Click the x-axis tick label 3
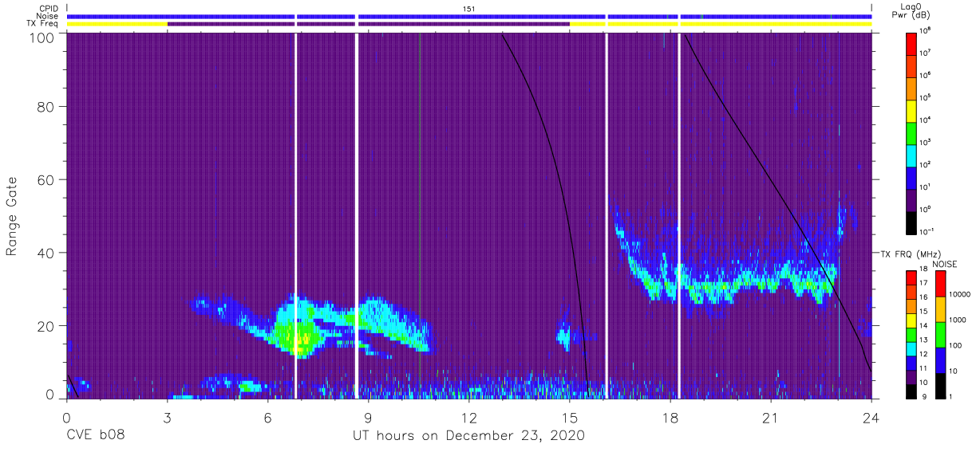The height and width of the screenshot is (452, 980). click(x=167, y=417)
